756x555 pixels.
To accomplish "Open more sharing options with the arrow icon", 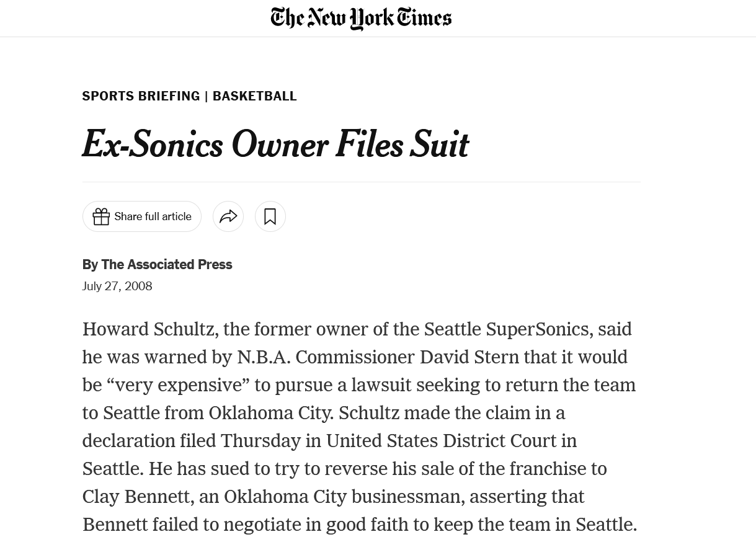I will (x=228, y=216).
